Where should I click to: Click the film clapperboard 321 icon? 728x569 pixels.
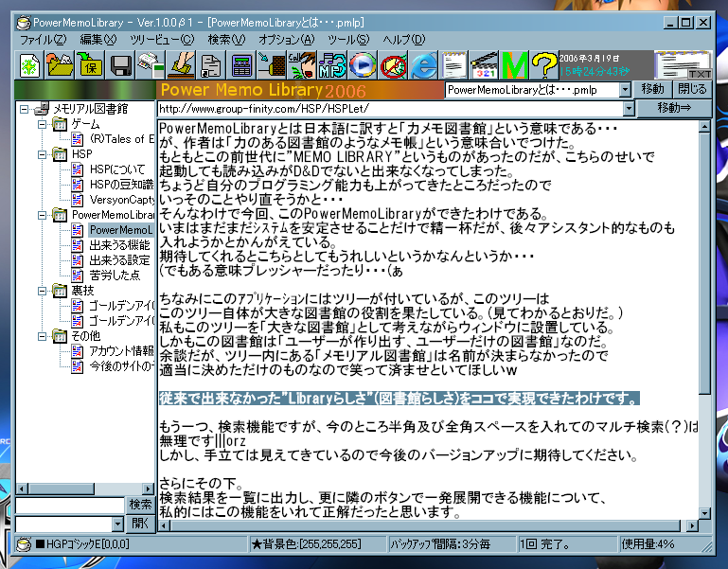tap(484, 65)
